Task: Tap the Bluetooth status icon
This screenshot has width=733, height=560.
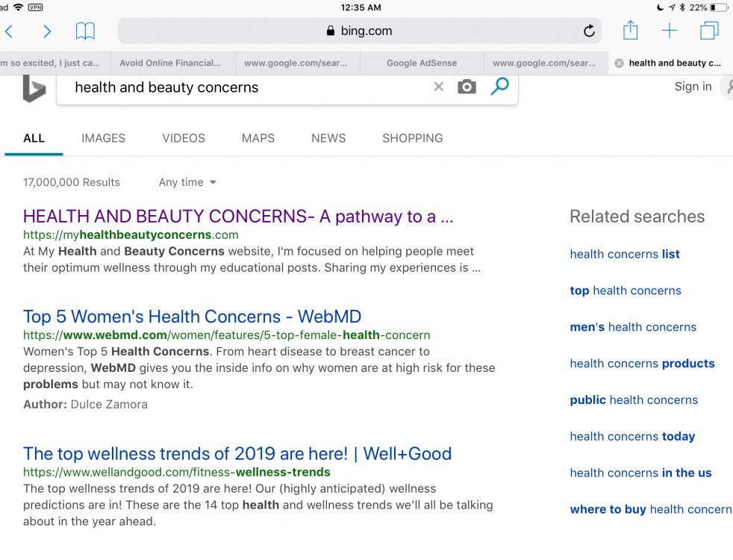Action: tap(682, 7)
